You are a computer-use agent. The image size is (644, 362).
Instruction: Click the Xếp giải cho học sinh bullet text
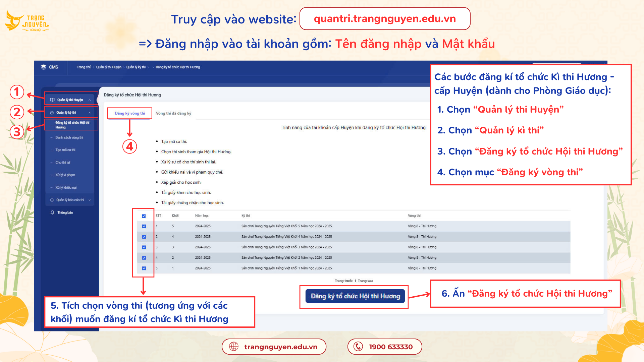pyautogui.click(x=181, y=182)
